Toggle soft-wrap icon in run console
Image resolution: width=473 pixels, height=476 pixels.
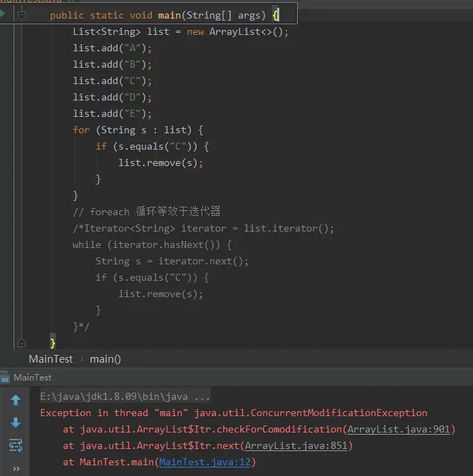coord(16,445)
